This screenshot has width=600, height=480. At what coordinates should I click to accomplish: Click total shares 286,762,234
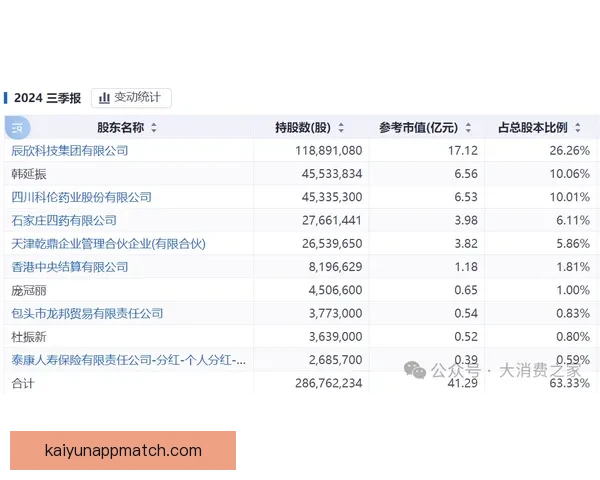pos(329,383)
